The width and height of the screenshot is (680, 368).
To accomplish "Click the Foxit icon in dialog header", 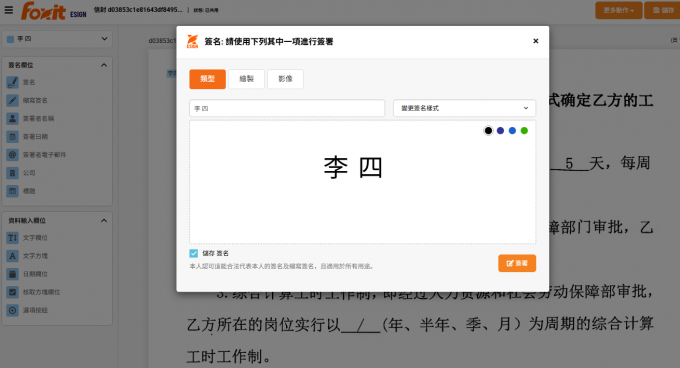I will coord(193,41).
